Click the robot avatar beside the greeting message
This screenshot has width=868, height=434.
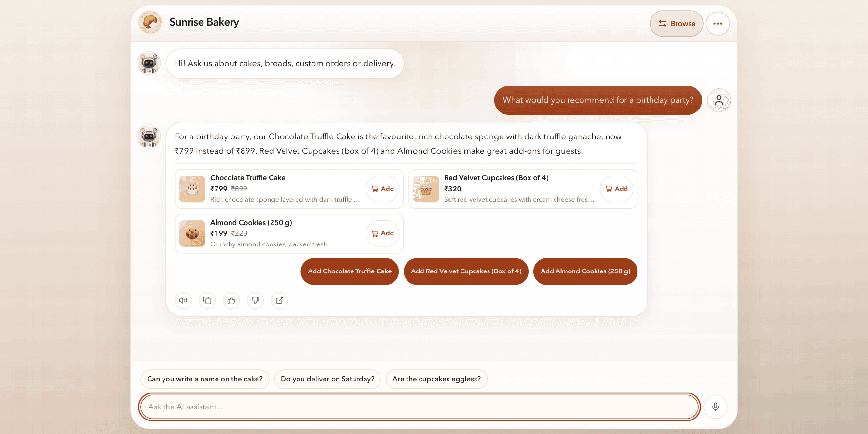point(149,63)
